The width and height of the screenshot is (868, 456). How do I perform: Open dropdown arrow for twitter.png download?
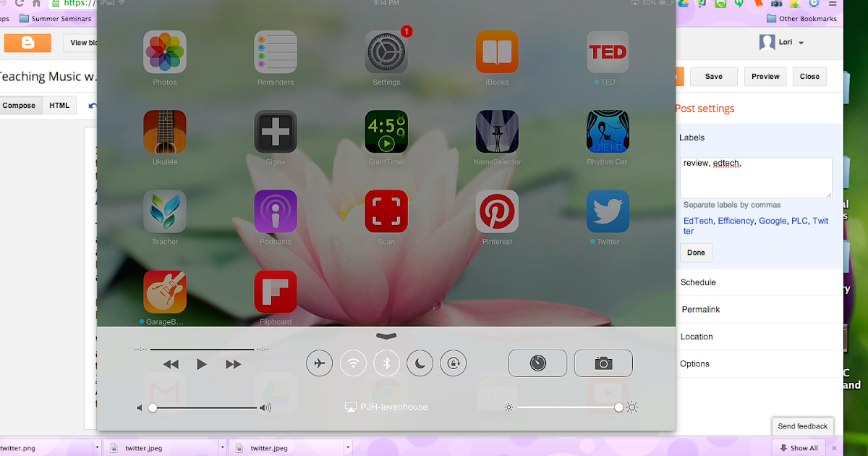pyautogui.click(x=97, y=448)
